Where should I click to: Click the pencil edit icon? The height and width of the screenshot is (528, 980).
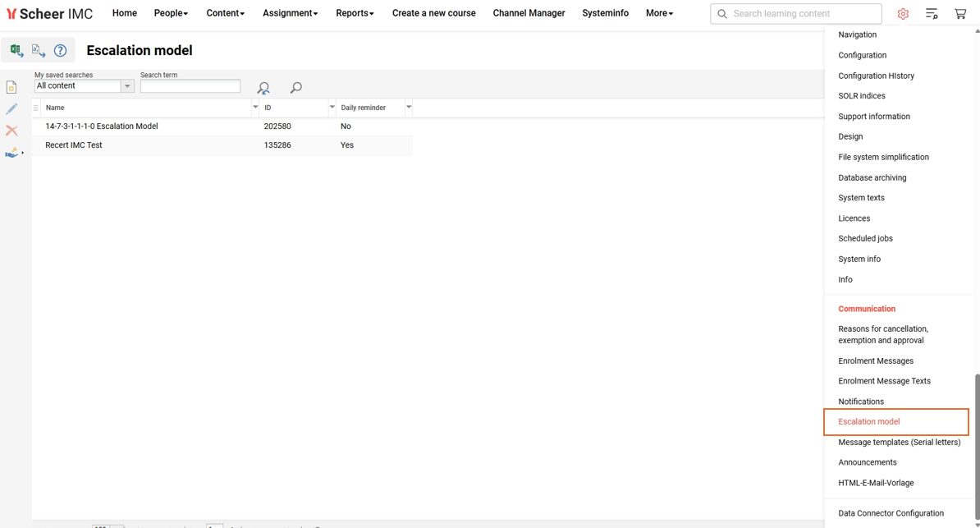tap(11, 109)
